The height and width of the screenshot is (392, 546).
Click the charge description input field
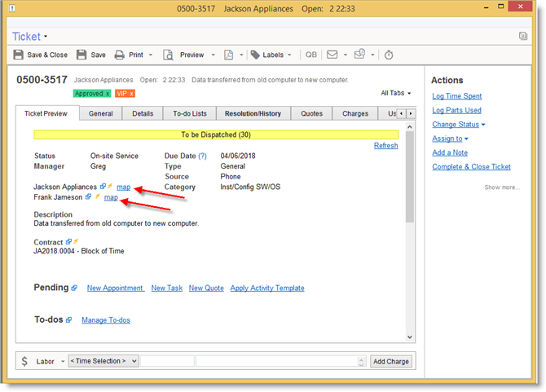click(277, 361)
